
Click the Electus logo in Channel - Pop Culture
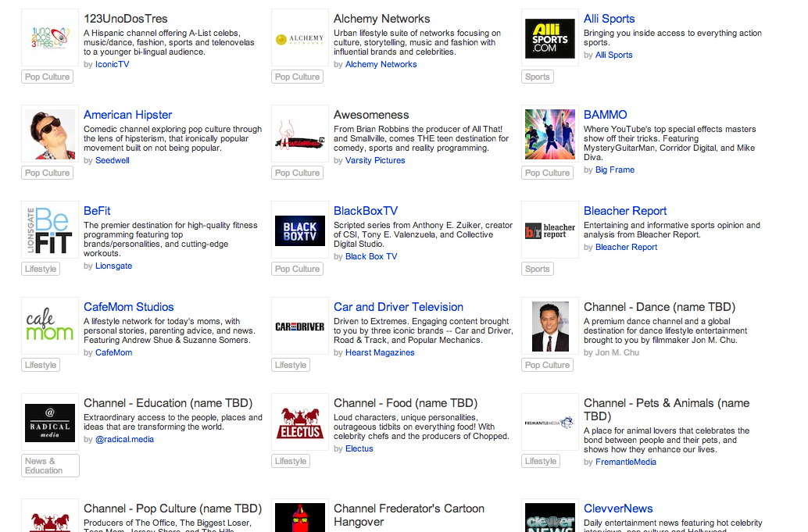pos(50,516)
